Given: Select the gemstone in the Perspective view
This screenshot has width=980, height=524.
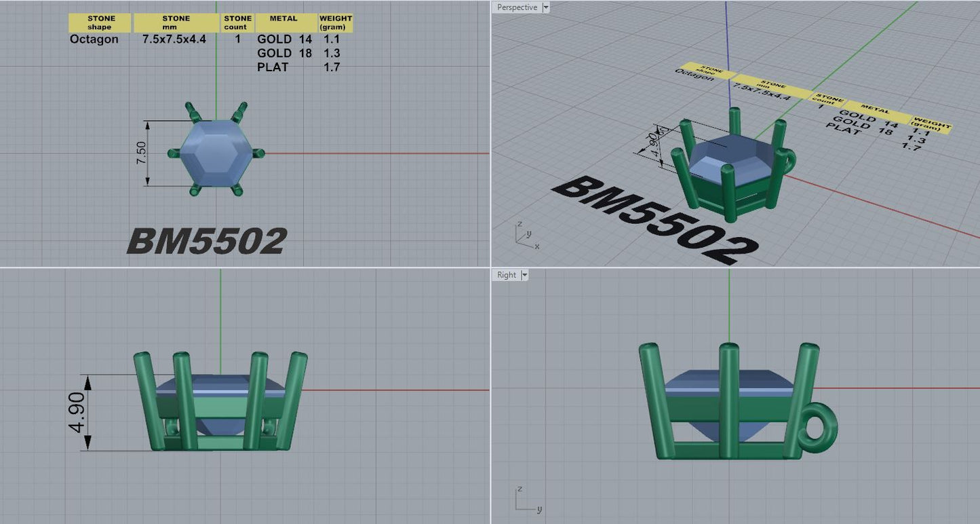Looking at the screenshot, I should (x=731, y=157).
